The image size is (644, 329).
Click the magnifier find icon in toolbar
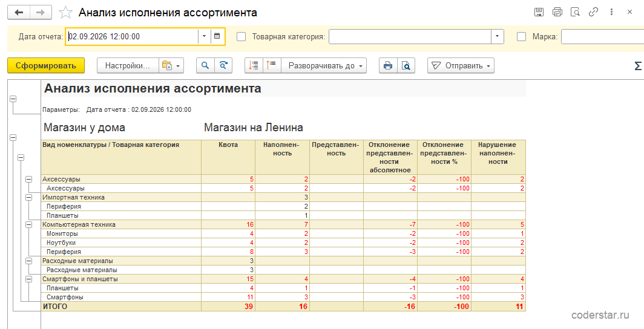(205, 65)
